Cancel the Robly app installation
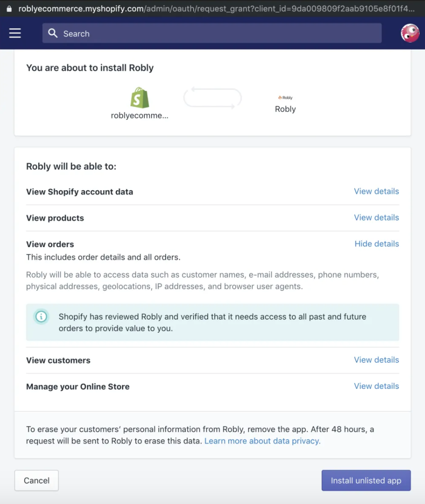The width and height of the screenshot is (425, 504). [36, 480]
